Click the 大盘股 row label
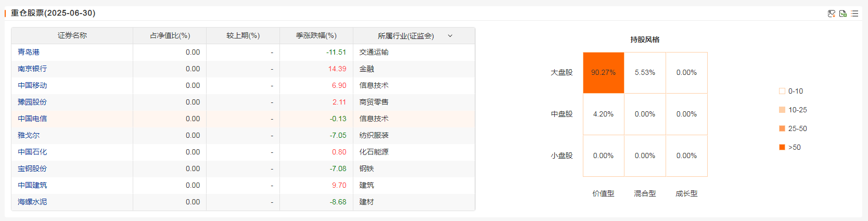Screen dimensions: 868x221 (561, 72)
